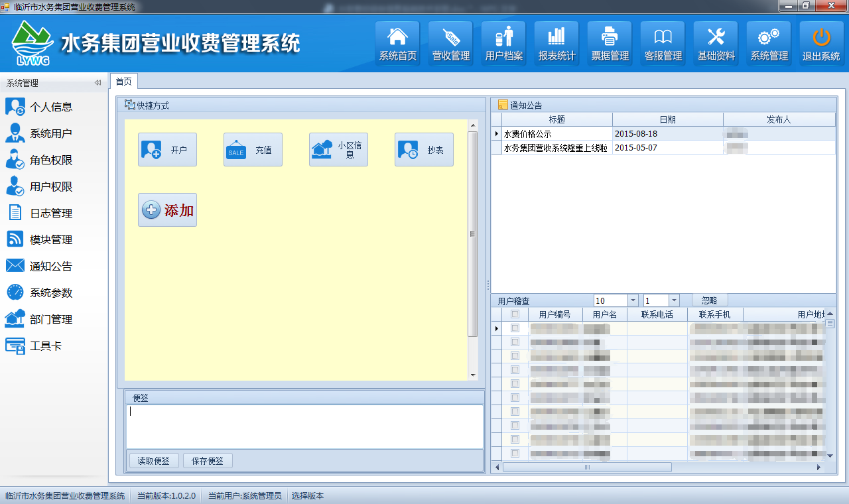Click the 快捷方式 panel vertical scrollbar
The height and width of the screenshot is (504, 849).
[473, 233]
